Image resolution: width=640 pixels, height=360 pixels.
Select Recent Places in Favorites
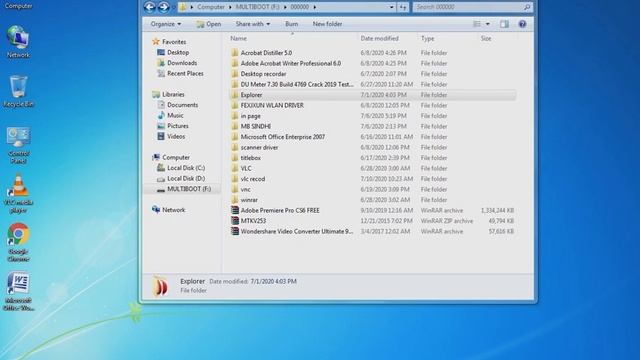(x=185, y=73)
